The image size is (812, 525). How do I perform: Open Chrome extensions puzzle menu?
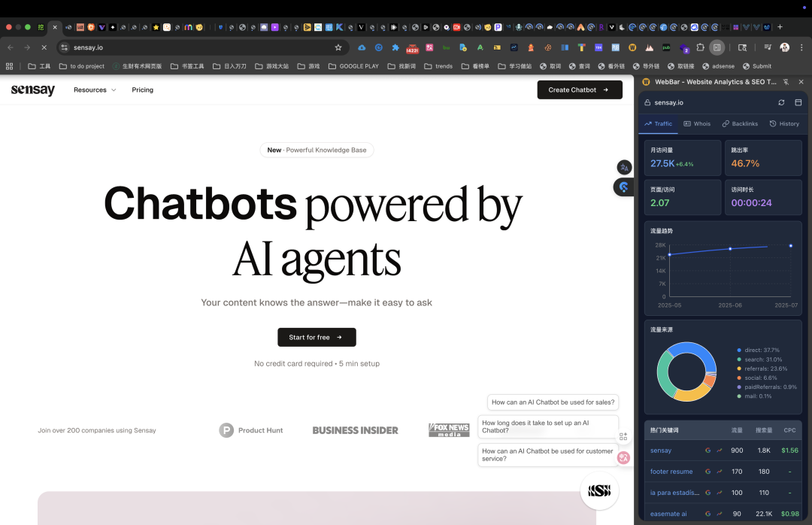[x=700, y=47]
